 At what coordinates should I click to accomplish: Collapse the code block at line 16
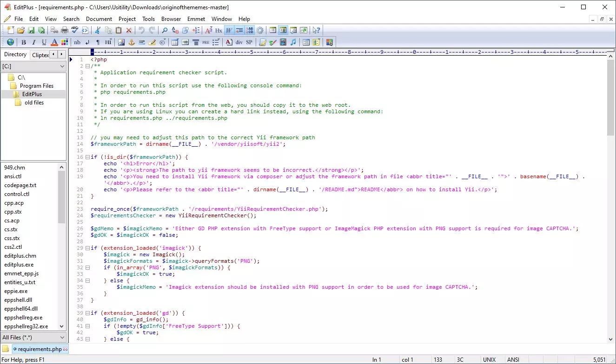pyautogui.click(x=87, y=157)
